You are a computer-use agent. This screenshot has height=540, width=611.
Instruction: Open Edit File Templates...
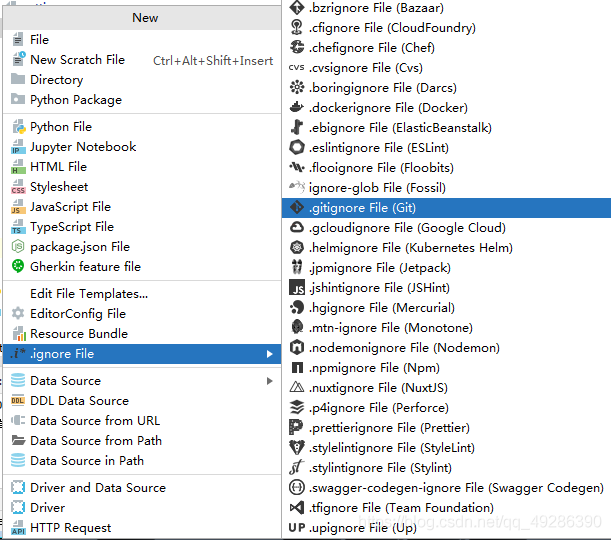pyautogui.click(x=142, y=293)
